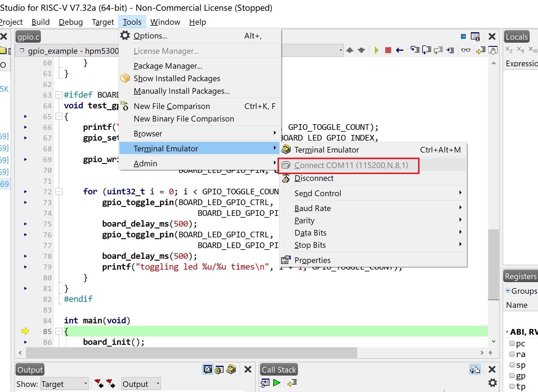Viewport: 538px width, 392px height.
Task: Click the red Stop button in editor toolbar
Action: (x=388, y=50)
